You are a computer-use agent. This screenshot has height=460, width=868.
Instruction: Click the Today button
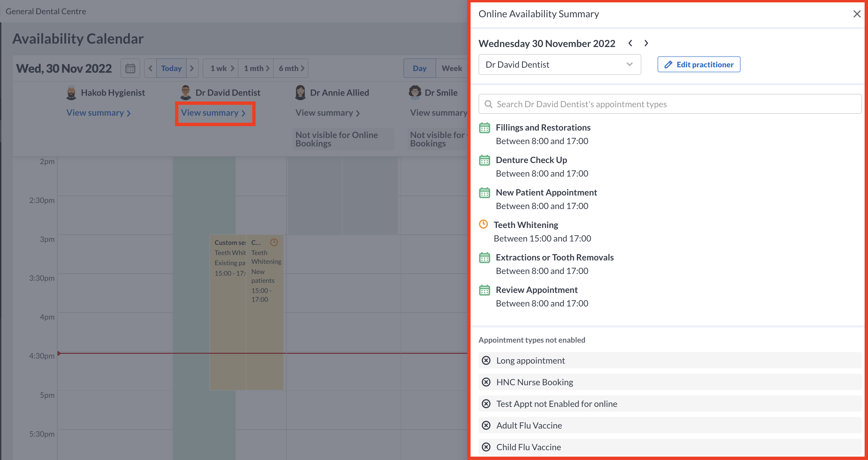171,68
